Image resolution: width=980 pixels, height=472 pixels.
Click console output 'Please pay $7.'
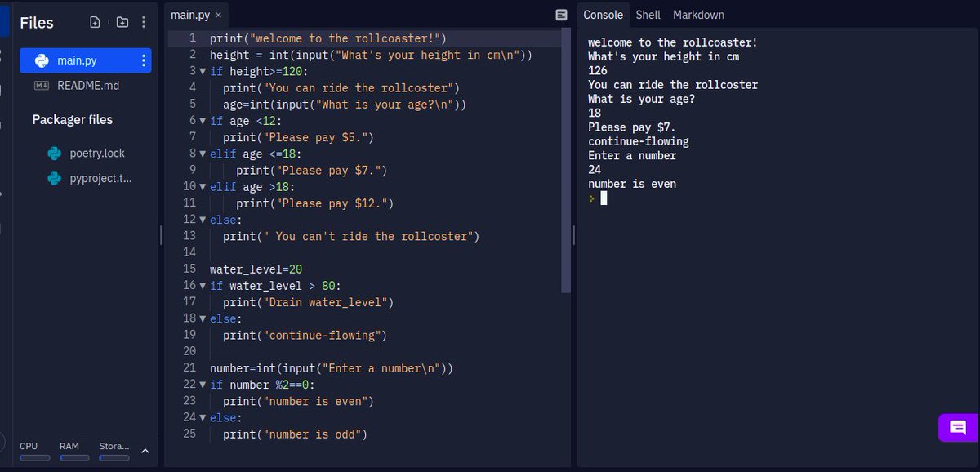click(632, 127)
